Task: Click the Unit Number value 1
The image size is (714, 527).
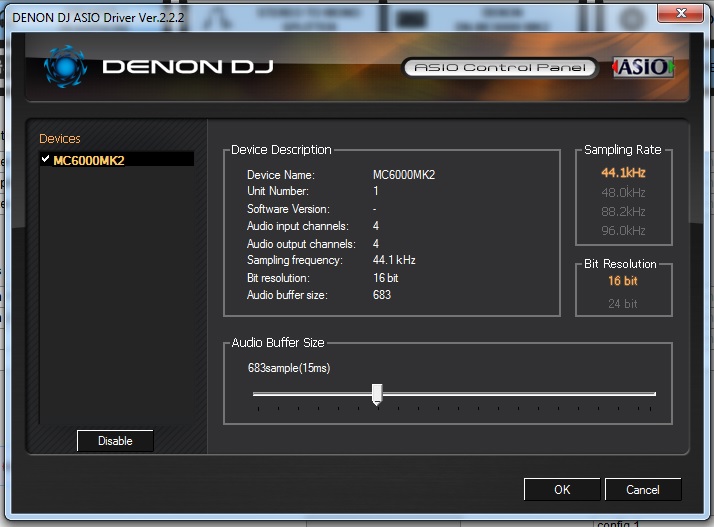Action: click(x=376, y=191)
